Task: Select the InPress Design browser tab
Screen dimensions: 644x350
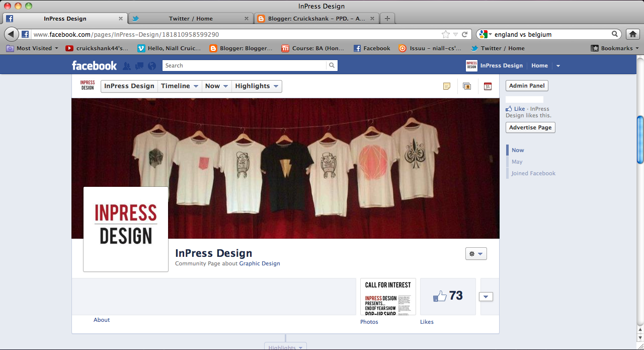Action: click(65, 19)
